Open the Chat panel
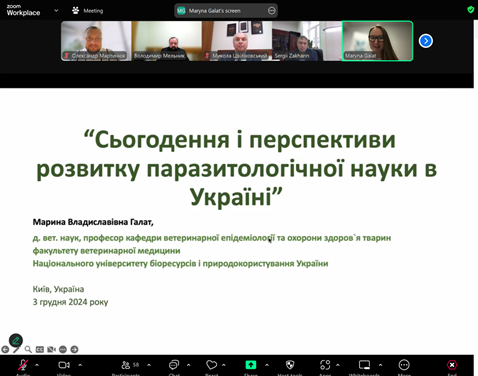478x376 pixels. [174, 365]
